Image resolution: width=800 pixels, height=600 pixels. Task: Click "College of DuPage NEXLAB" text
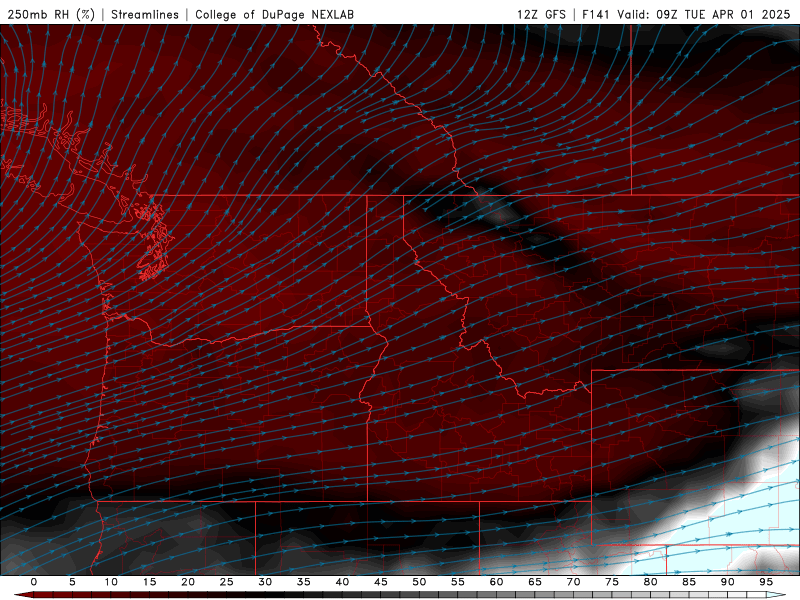click(x=274, y=14)
